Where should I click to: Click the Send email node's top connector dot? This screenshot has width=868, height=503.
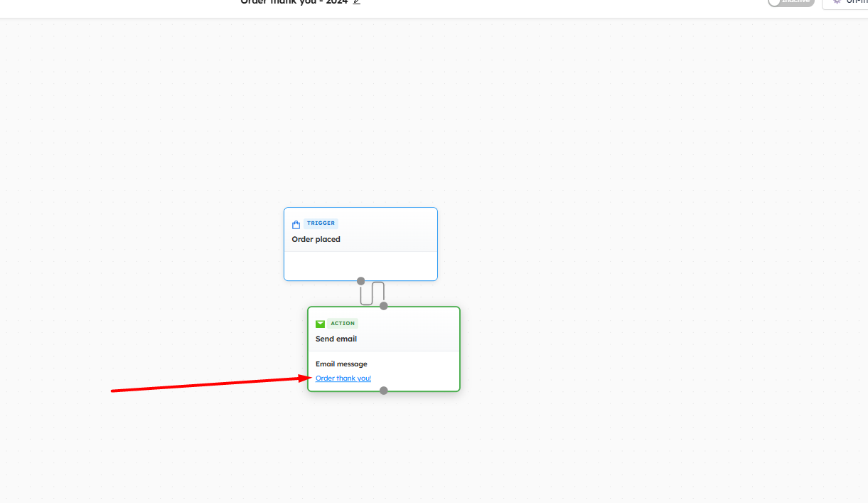384,306
